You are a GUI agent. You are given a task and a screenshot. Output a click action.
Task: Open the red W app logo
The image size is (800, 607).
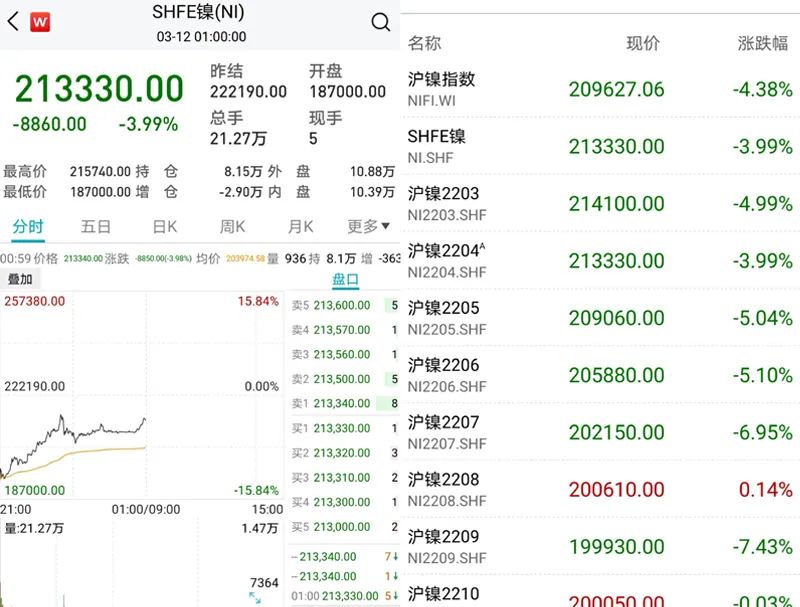point(40,22)
